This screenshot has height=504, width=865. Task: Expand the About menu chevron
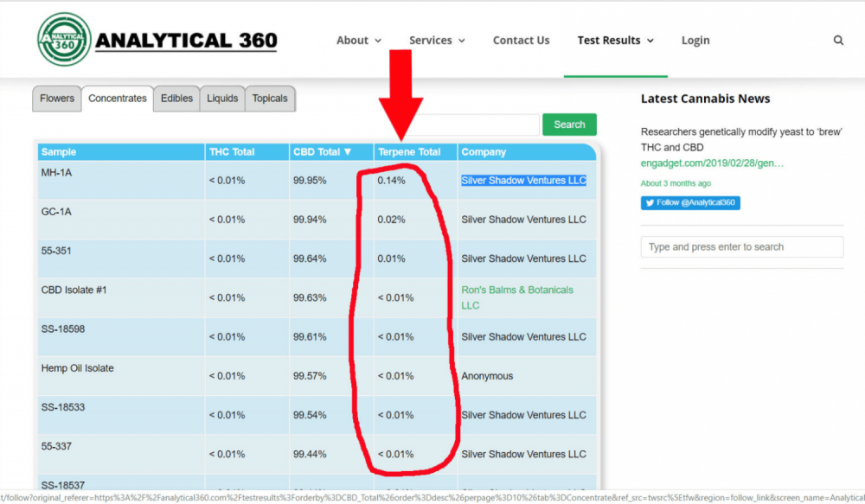[378, 41]
